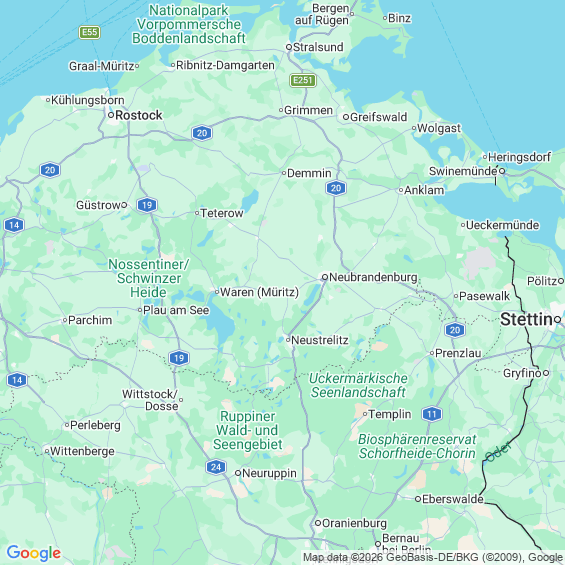Select the Neuruppin town marker

click(238, 473)
